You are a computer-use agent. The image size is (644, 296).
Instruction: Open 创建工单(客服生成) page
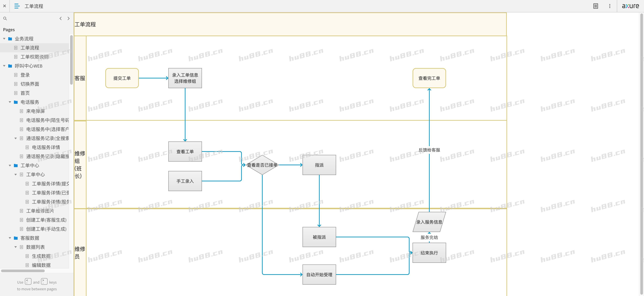(x=46, y=220)
